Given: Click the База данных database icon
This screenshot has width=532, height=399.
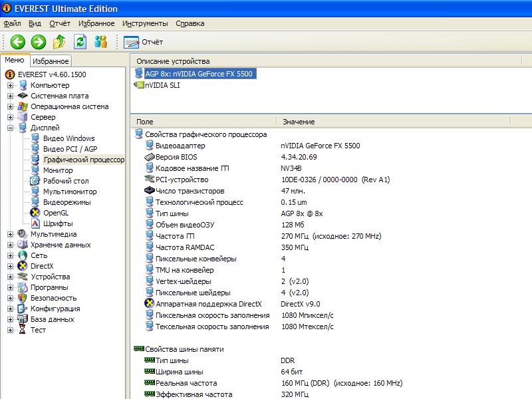Looking at the screenshot, I should pos(23,319).
